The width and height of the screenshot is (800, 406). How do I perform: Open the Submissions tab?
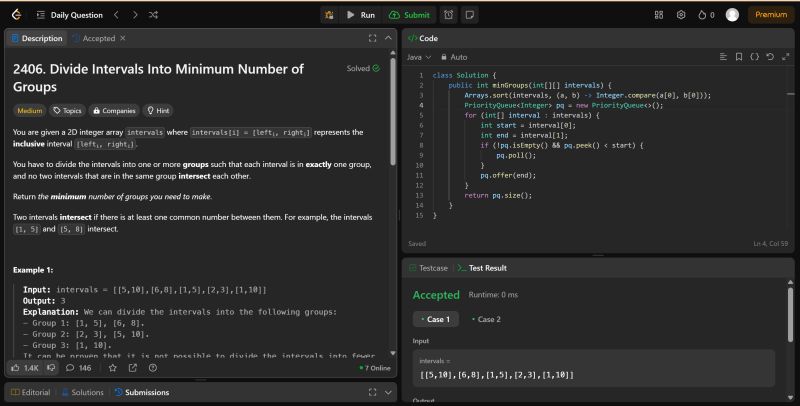142,392
